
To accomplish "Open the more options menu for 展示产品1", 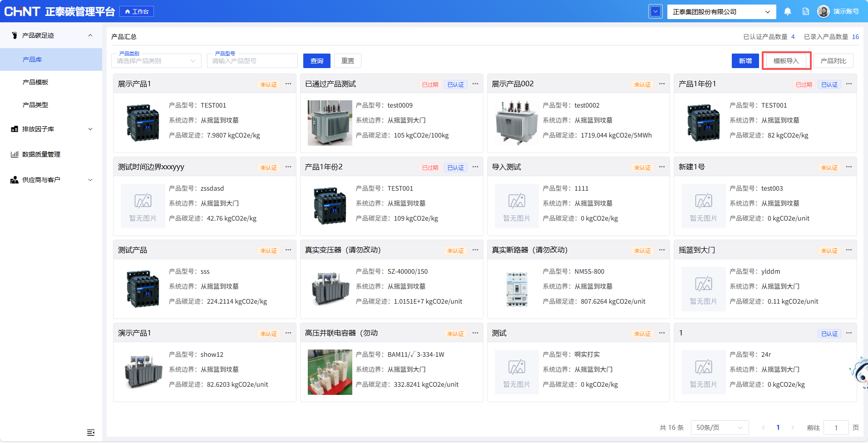I will tap(288, 84).
